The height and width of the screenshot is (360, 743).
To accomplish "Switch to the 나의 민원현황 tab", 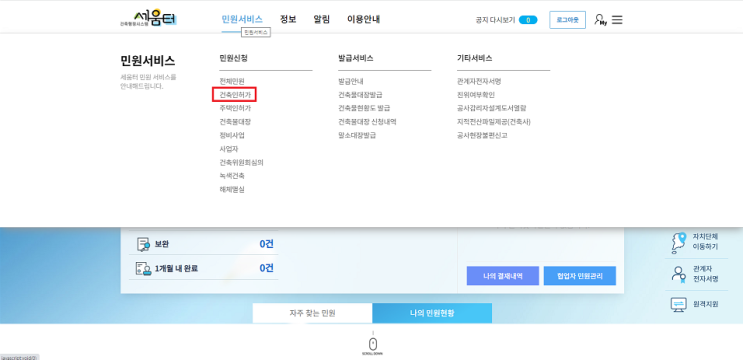I will coord(432,313).
